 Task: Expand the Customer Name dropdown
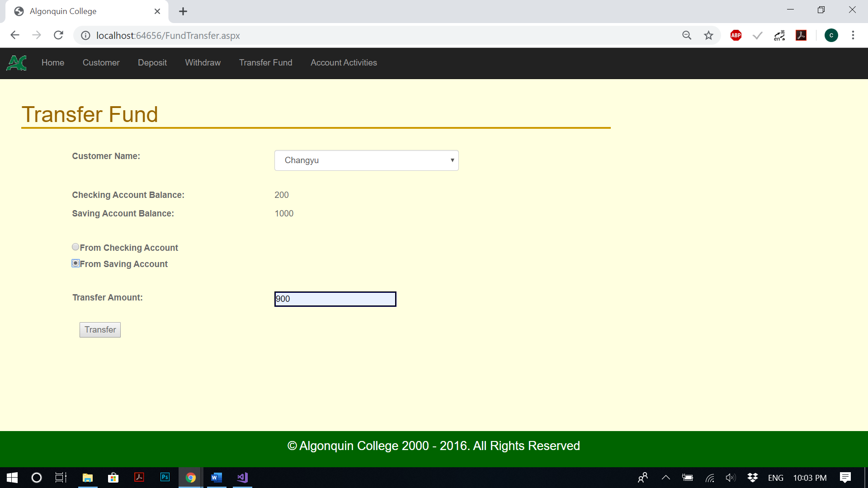pos(366,160)
